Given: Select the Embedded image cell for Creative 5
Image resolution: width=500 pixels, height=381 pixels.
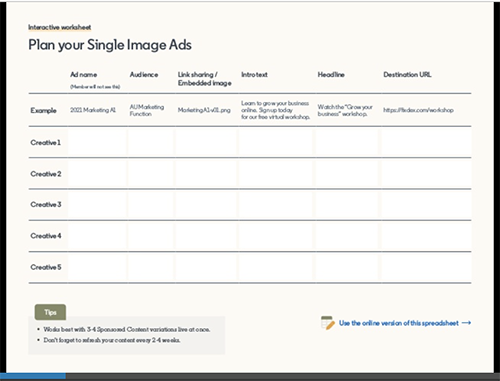Looking at the screenshot, I should [207, 267].
